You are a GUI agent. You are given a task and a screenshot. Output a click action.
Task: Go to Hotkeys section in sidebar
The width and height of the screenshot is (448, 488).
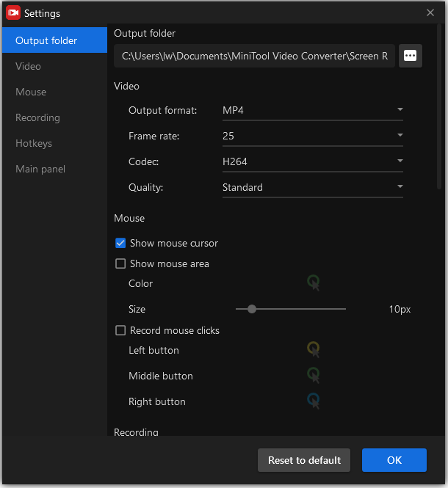point(55,143)
